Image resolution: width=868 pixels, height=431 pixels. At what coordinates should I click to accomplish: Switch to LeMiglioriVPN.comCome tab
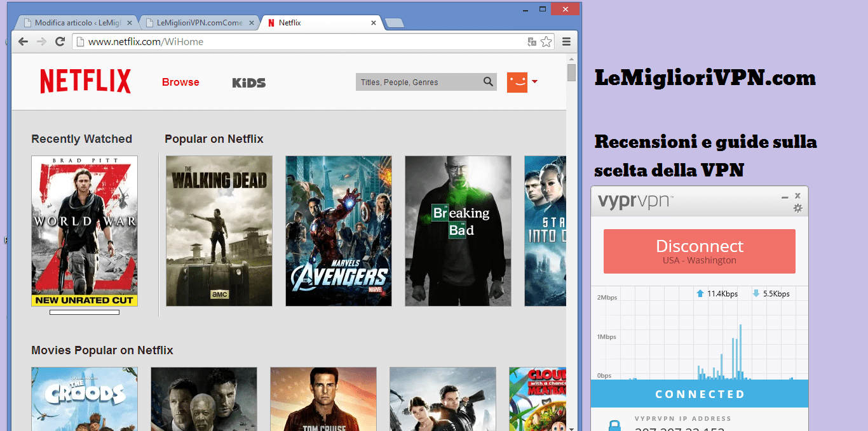tap(200, 23)
